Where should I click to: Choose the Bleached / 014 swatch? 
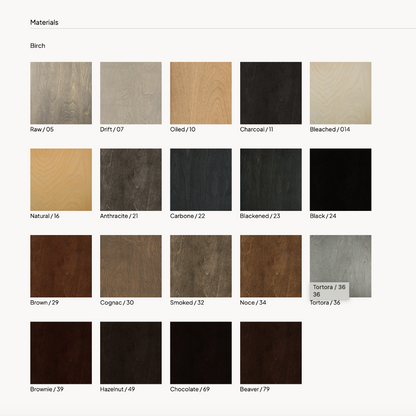[x=341, y=93]
